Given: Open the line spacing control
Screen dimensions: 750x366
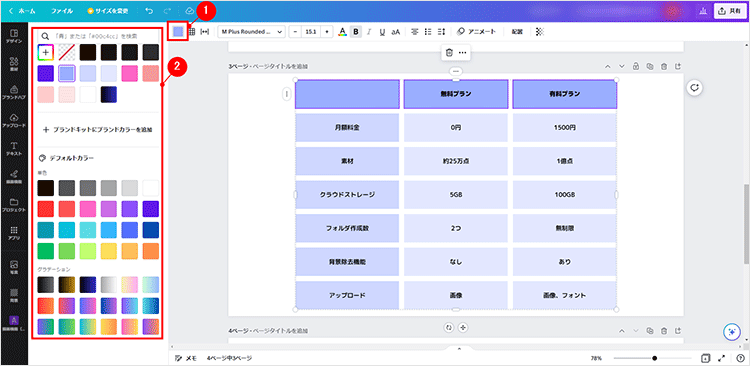Looking at the screenshot, I should tap(441, 32).
